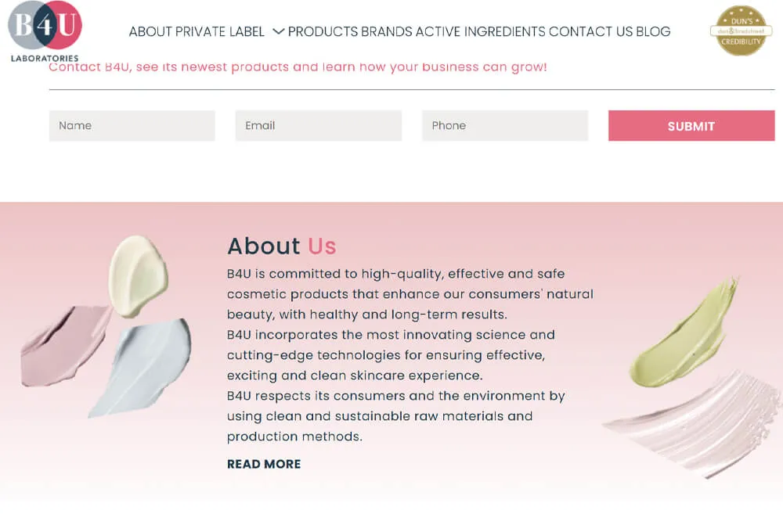
Task: Open the Products menu item
Action: coord(323,31)
